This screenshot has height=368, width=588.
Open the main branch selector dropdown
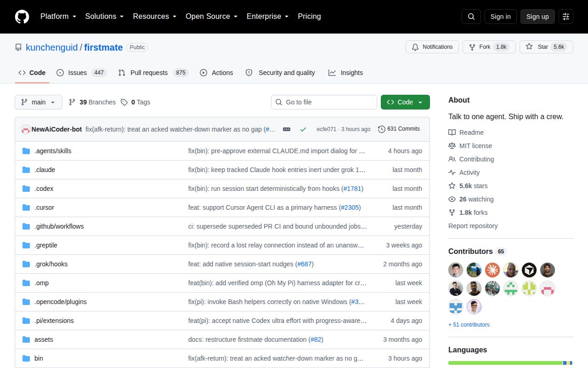tap(39, 102)
